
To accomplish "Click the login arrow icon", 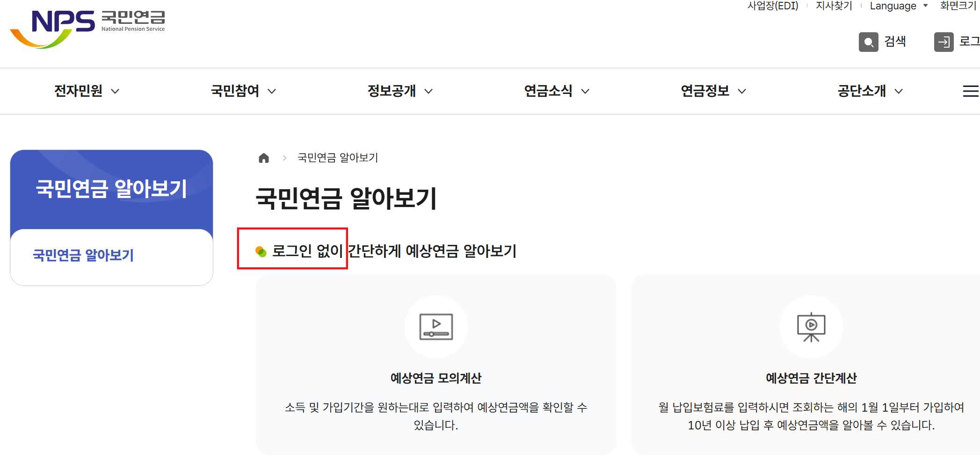I will pos(944,42).
